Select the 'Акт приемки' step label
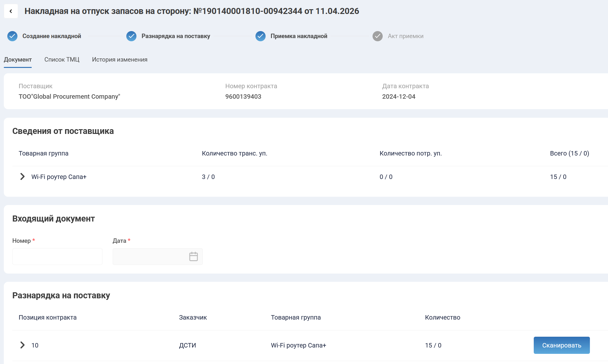 [x=406, y=36]
